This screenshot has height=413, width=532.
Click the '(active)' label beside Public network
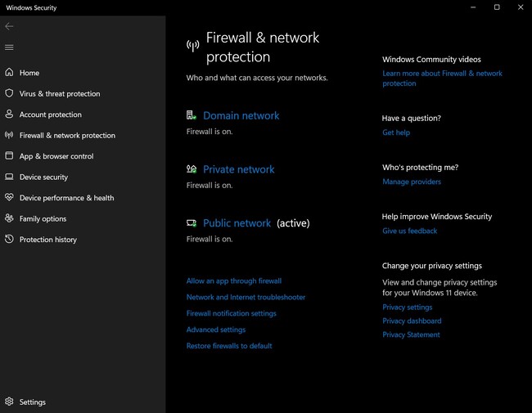293,223
